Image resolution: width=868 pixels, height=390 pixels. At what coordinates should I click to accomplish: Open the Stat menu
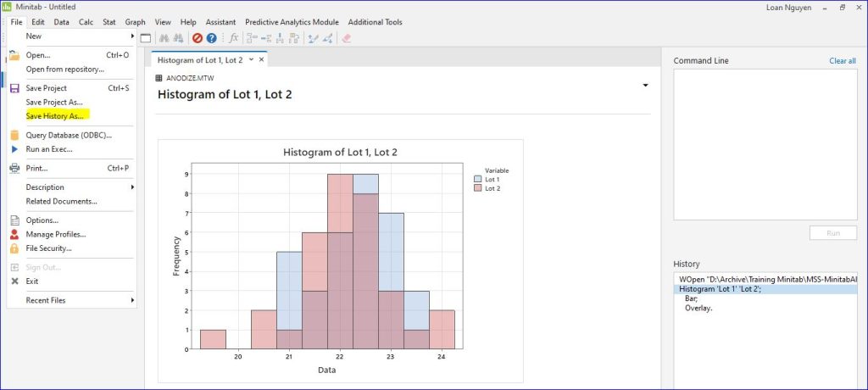click(109, 22)
